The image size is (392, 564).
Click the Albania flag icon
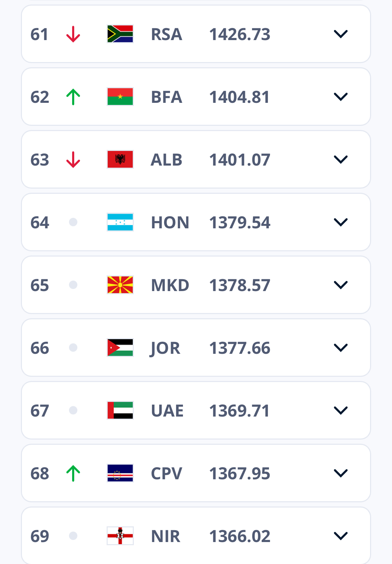pos(120,159)
